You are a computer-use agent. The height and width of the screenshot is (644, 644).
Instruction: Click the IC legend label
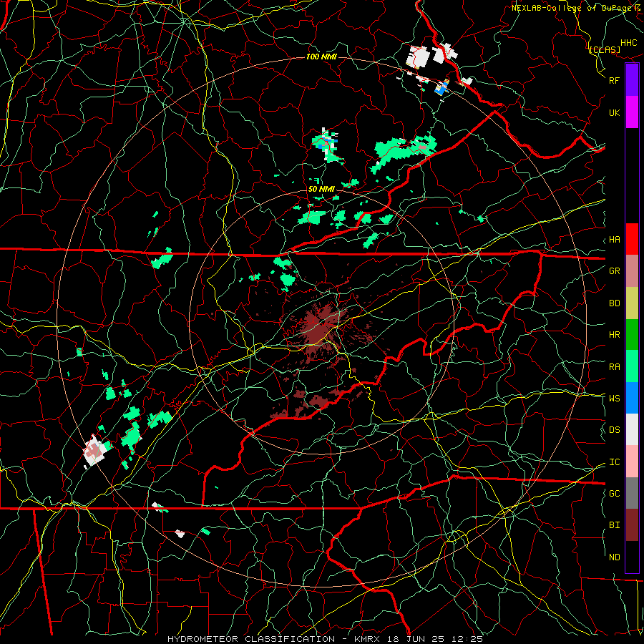(615, 462)
